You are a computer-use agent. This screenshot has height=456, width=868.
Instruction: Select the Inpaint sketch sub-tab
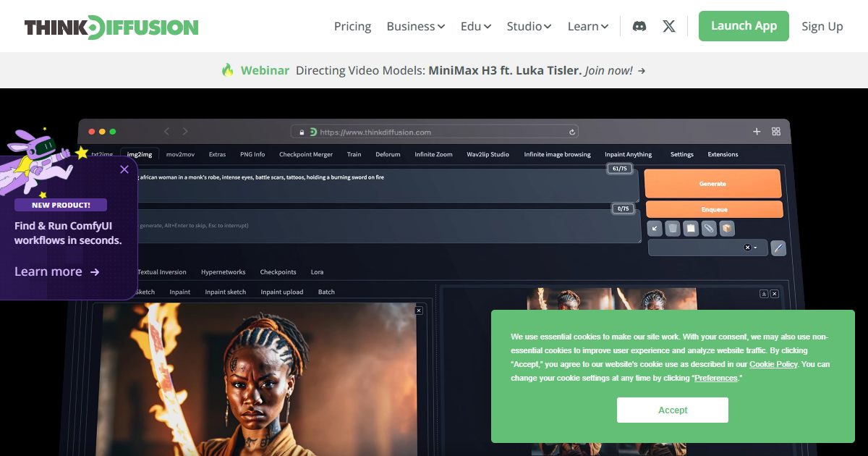tap(225, 292)
